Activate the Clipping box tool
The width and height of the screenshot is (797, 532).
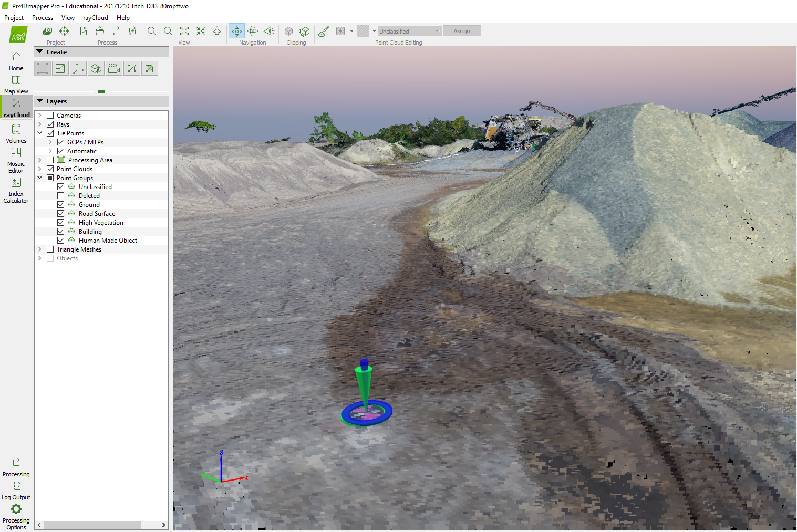point(288,30)
